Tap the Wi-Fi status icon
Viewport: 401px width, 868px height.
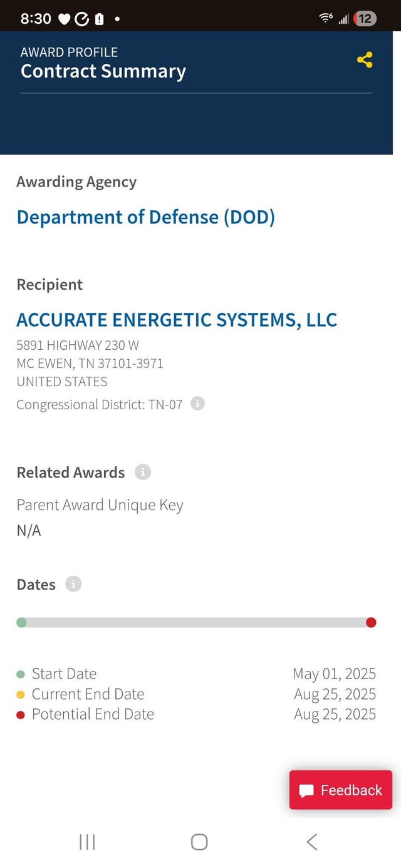[x=326, y=19]
